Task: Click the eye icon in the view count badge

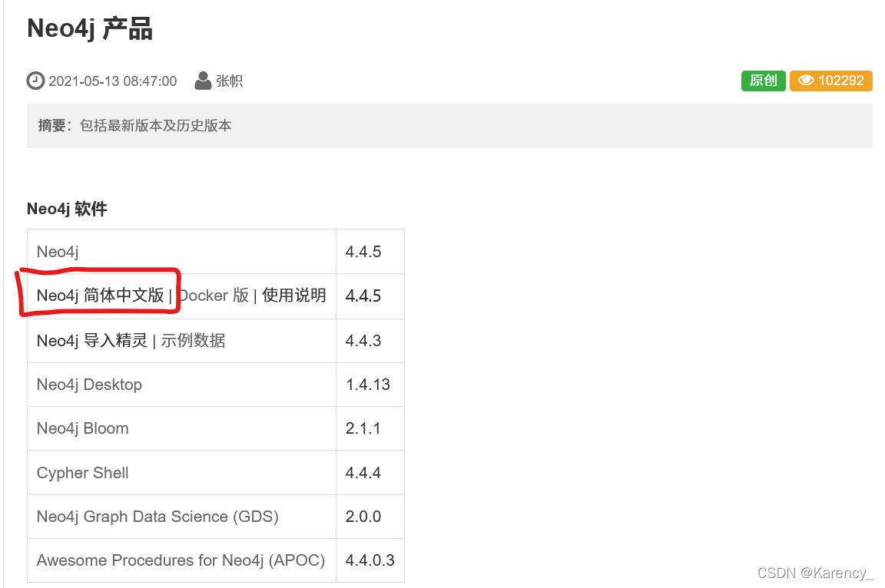Action: 805,81
